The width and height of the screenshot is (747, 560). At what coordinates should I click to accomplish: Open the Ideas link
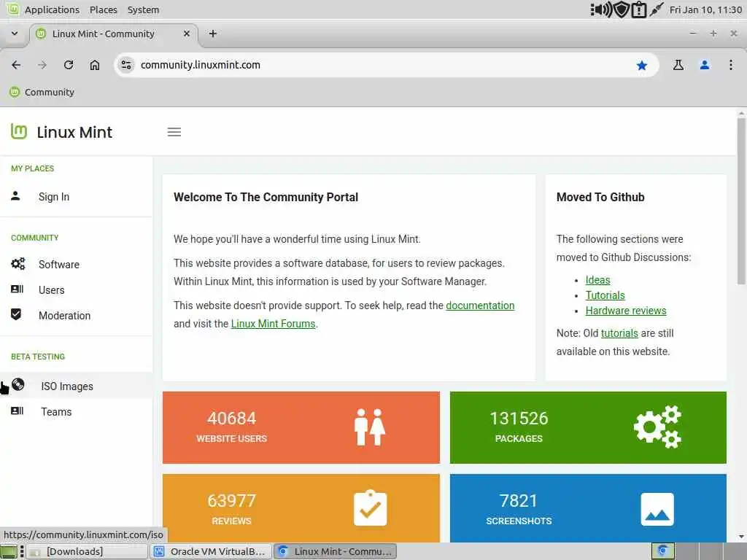pyautogui.click(x=598, y=280)
